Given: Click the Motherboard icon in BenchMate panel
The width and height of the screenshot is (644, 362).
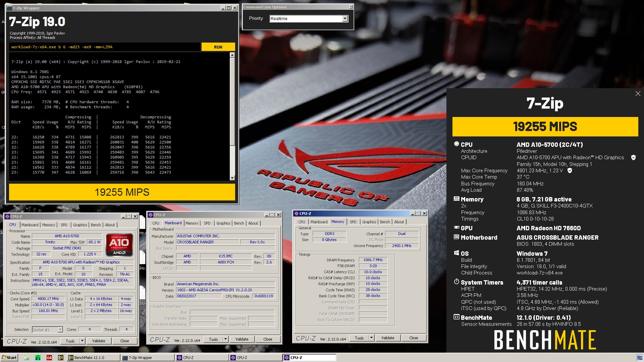Looking at the screenshot, I should (456, 237).
